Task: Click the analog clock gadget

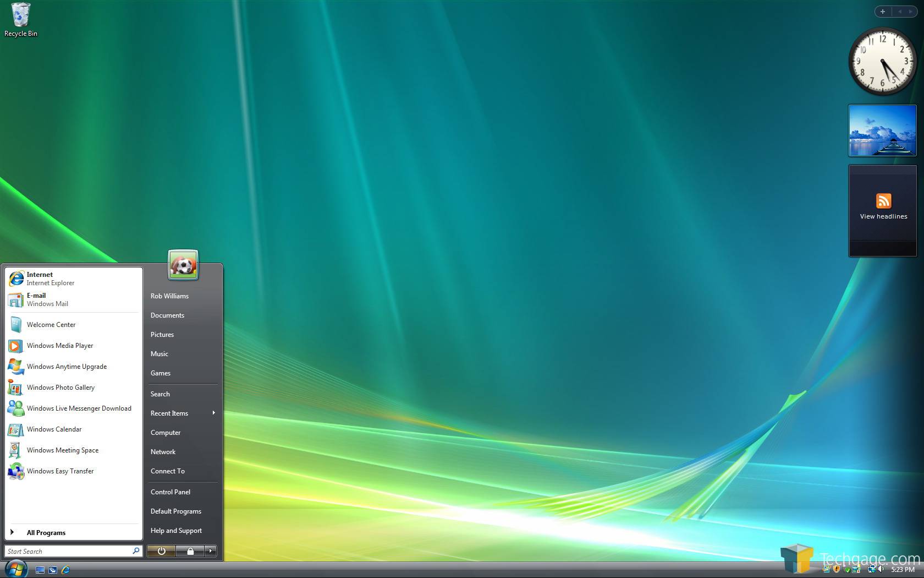Action: [882, 61]
